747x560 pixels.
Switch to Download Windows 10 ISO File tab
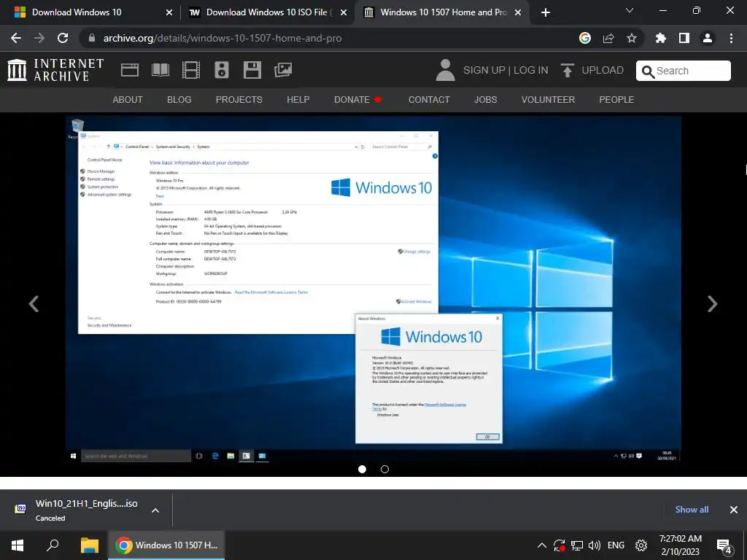pos(268,12)
